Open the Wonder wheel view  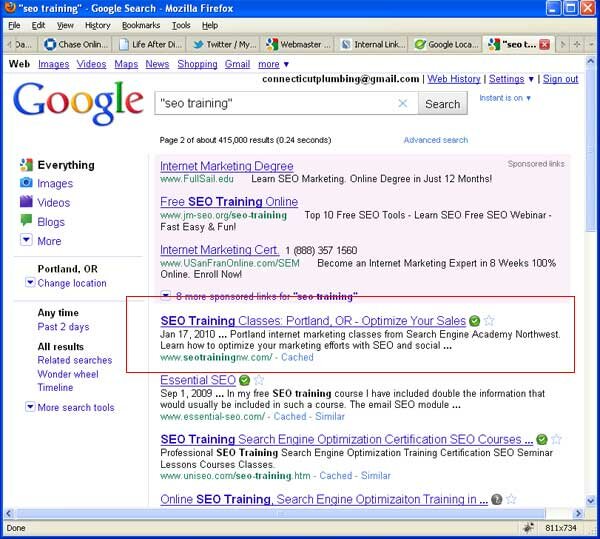(68, 374)
